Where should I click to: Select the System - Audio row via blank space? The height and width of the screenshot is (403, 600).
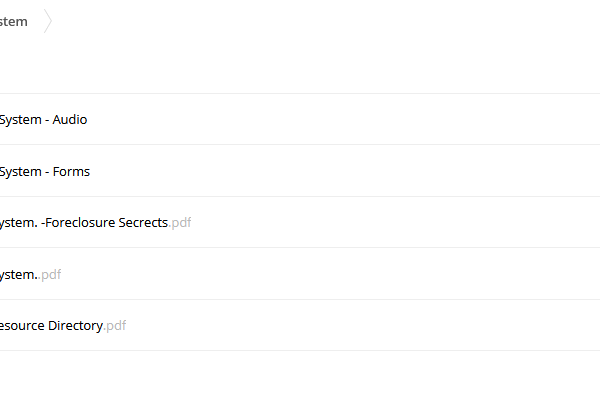344,119
